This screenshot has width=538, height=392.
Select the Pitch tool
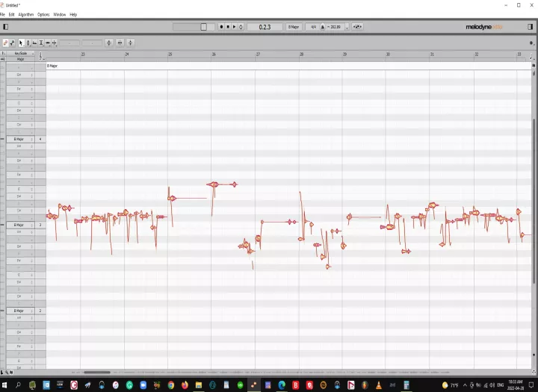pyautogui.click(x=28, y=43)
